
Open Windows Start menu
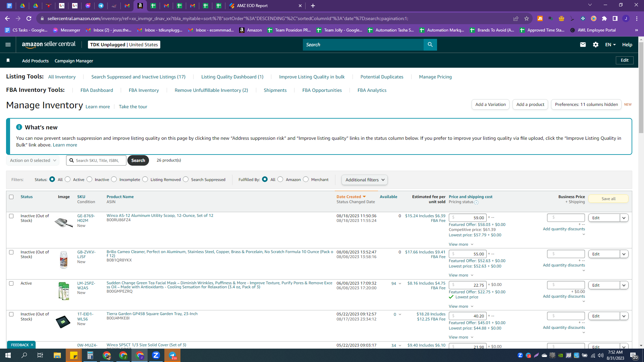point(8,355)
